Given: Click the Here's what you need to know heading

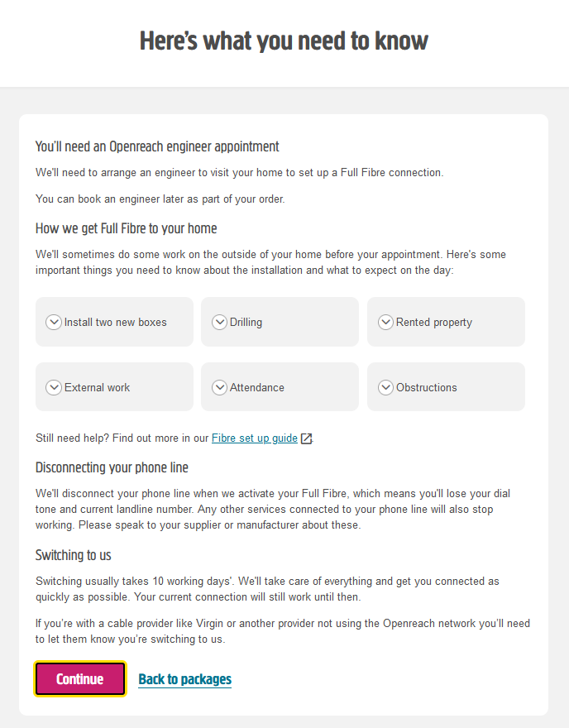Looking at the screenshot, I should (x=284, y=41).
